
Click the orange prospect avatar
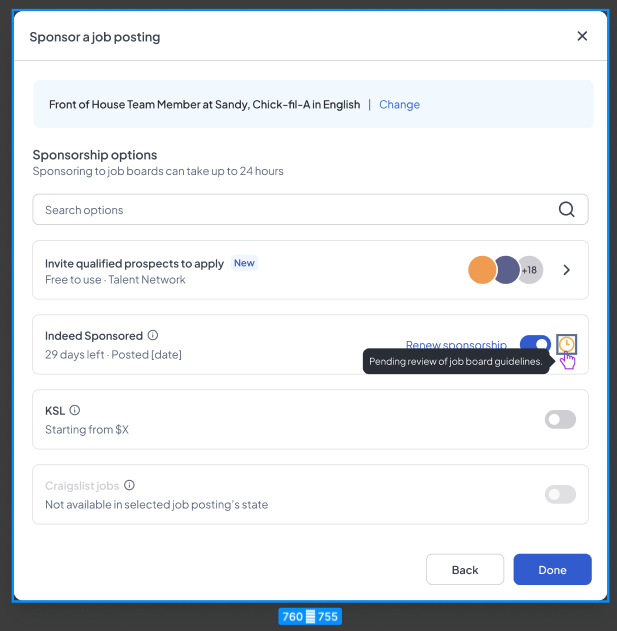click(482, 270)
